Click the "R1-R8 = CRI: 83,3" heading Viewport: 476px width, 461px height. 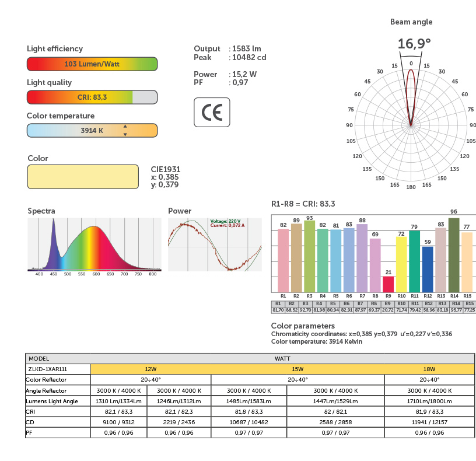click(303, 204)
